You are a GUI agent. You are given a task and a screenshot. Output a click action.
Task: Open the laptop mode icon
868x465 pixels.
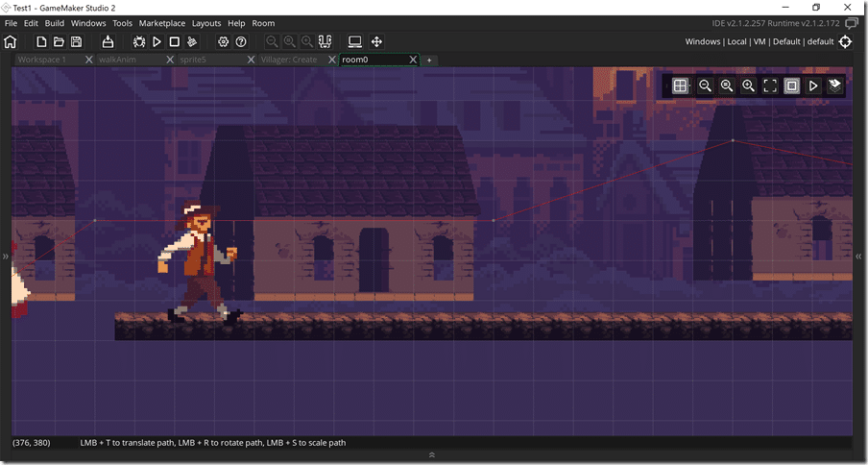coord(355,41)
